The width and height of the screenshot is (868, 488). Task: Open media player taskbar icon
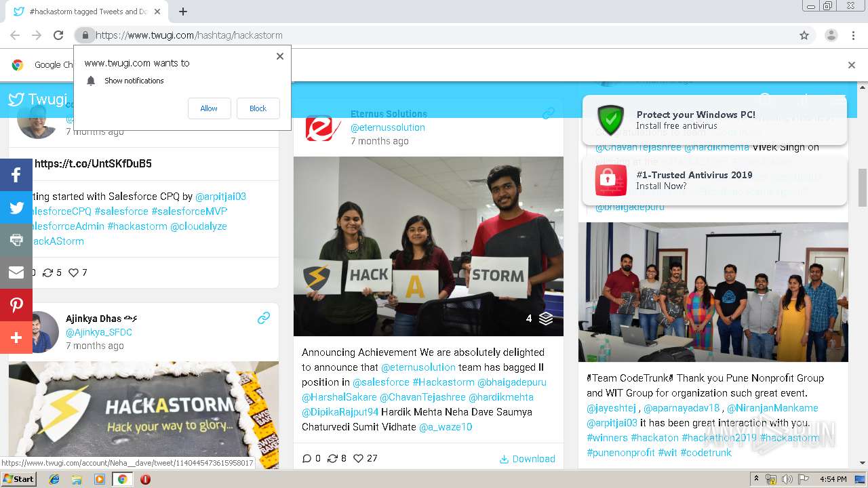[100, 479]
